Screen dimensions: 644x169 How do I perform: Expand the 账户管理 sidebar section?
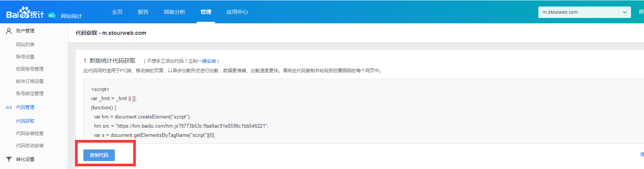click(25, 31)
